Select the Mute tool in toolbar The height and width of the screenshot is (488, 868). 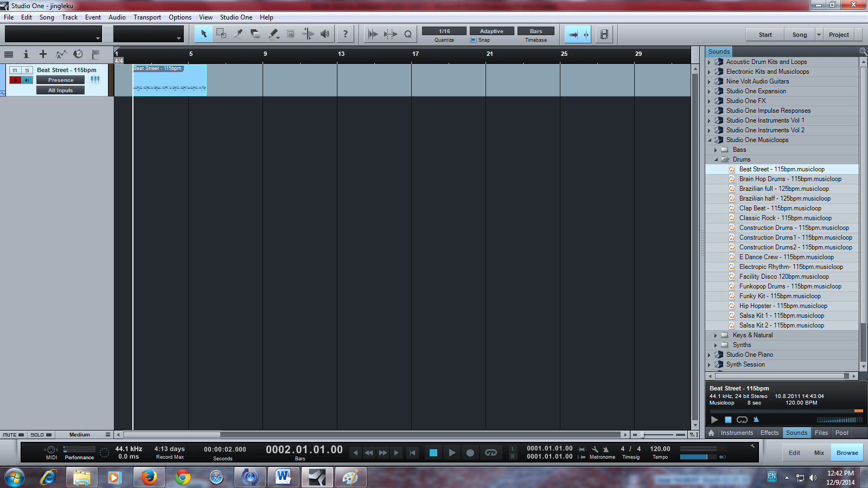tap(291, 34)
